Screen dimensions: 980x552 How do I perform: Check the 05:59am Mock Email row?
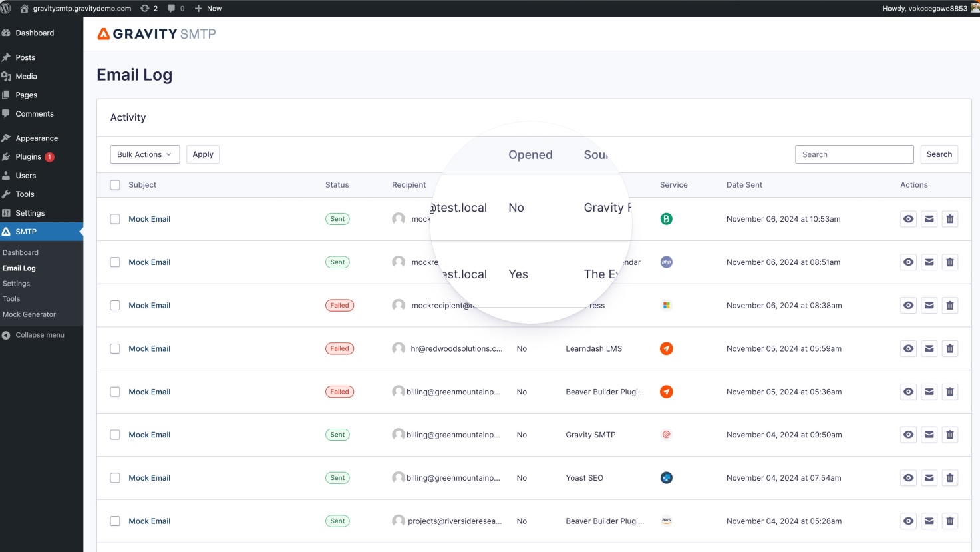coord(115,348)
